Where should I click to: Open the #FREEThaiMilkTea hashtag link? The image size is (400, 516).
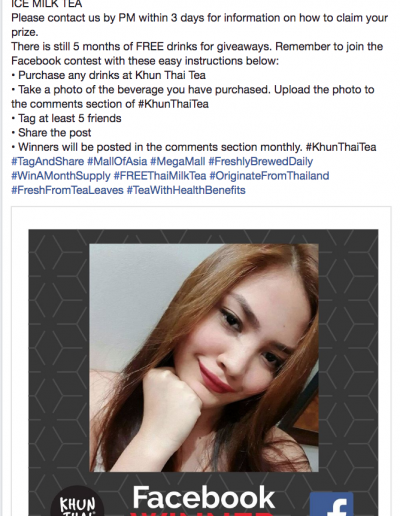point(160,176)
